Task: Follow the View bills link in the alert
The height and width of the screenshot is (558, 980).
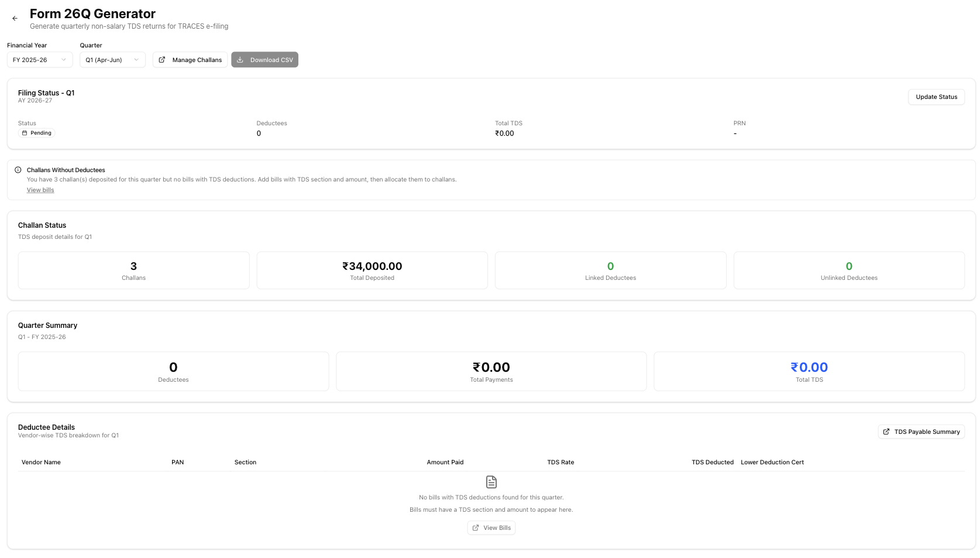Action: click(40, 190)
